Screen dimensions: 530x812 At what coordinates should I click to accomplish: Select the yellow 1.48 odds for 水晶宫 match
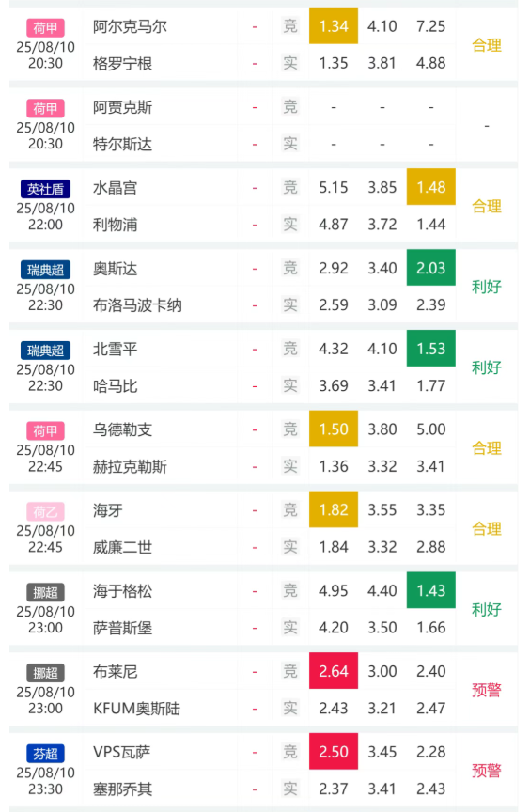pos(431,187)
